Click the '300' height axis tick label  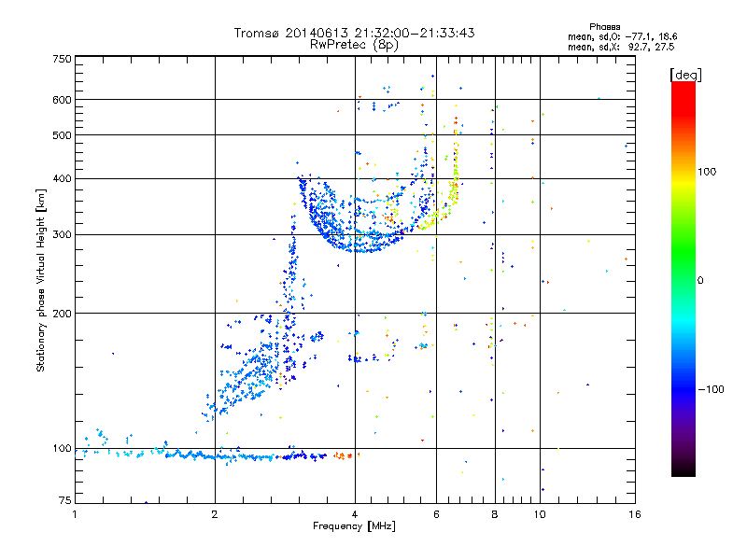pyautogui.click(x=62, y=234)
